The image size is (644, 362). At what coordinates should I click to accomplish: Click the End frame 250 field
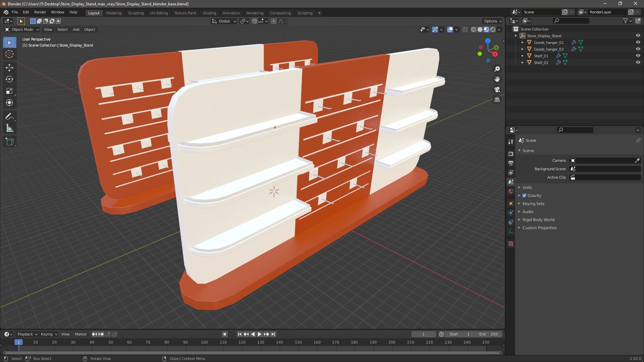[x=489, y=334]
